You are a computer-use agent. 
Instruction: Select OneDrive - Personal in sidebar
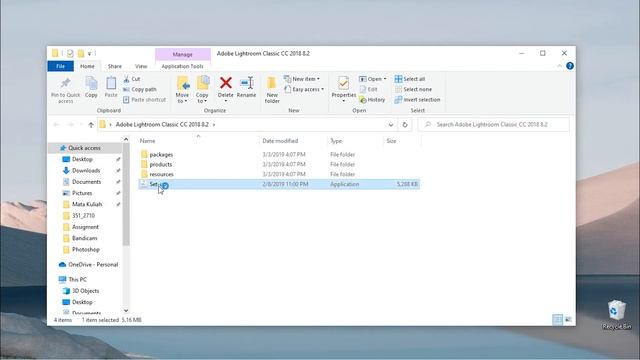[93, 264]
